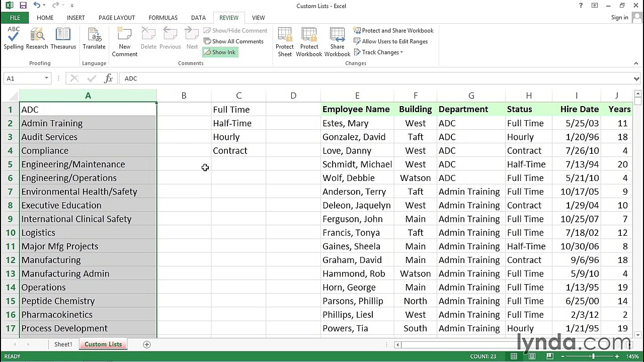This screenshot has width=644, height=362.
Task: Select cell Logistics in column A
Action: [88, 233]
